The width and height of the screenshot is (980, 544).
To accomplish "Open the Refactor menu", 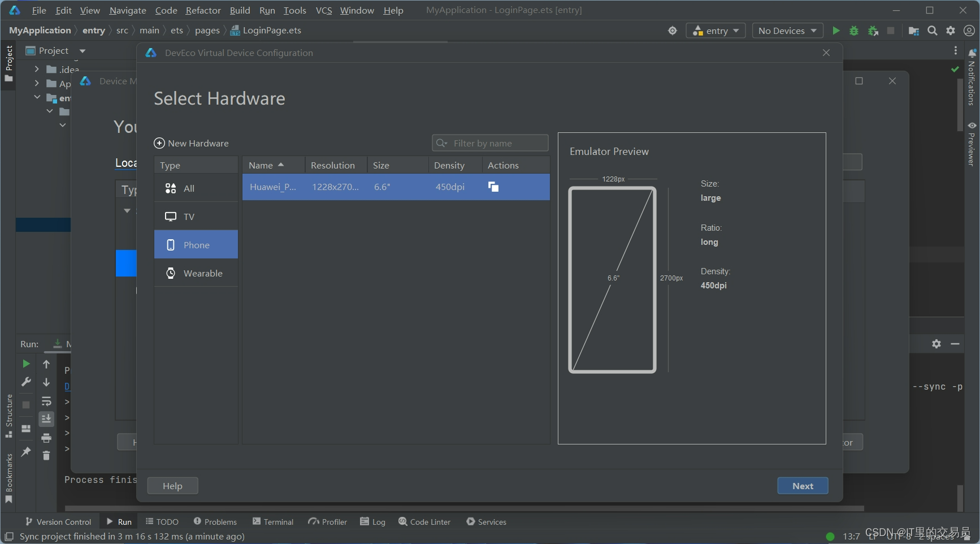I will pyautogui.click(x=203, y=10).
